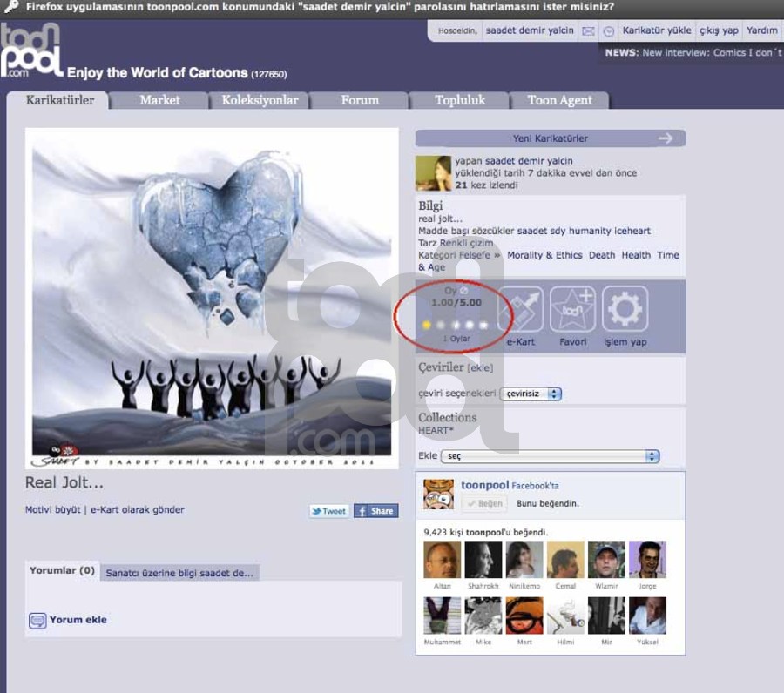
Task: Open Ninikemo's Facebook profile photo
Action: pyautogui.click(x=524, y=560)
